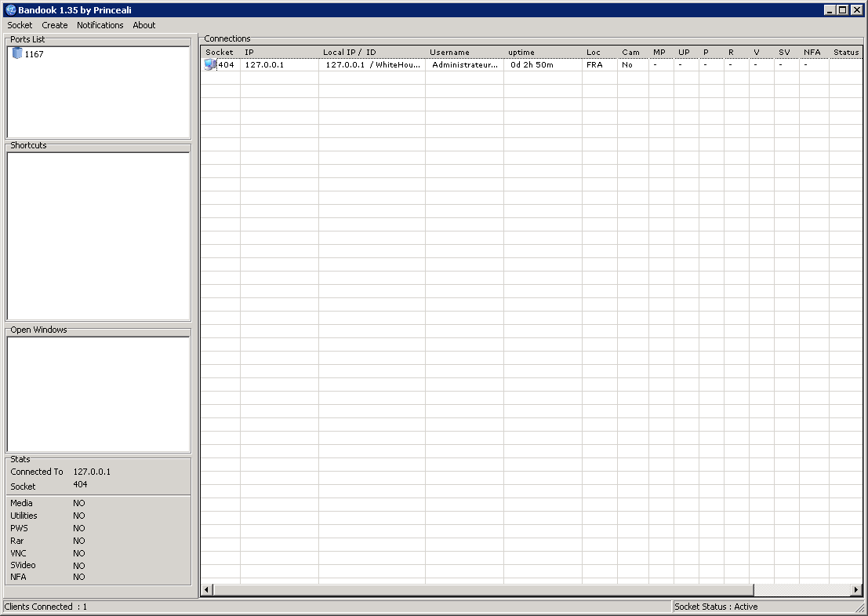Image resolution: width=868 pixels, height=616 pixels.
Task: Click the computer icon on the socket 404 row
Action: click(x=209, y=65)
